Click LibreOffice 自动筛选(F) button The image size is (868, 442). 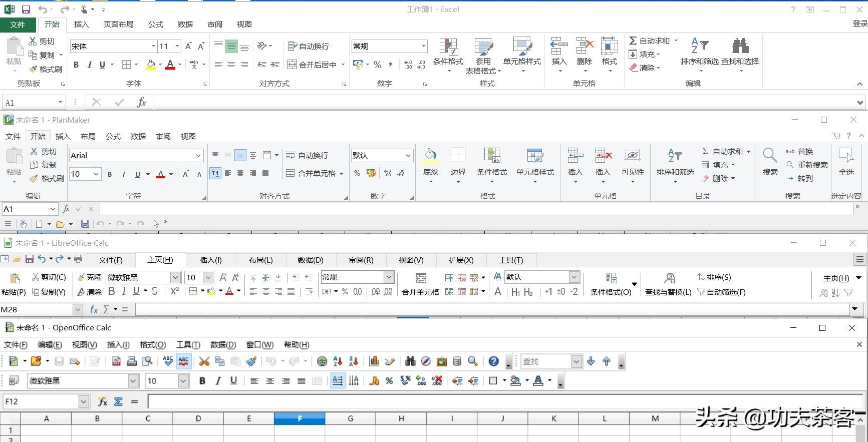(x=721, y=292)
